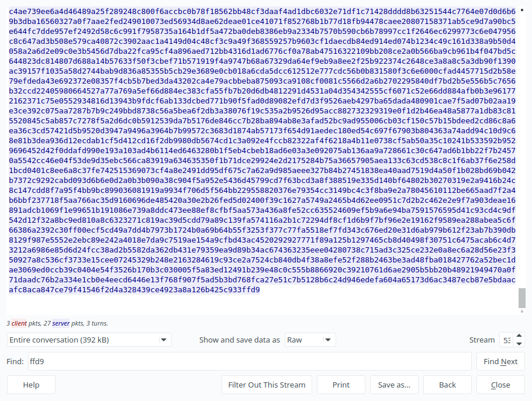Increment the Stream number
Image resolution: width=532 pixels, height=401 pixels.
click(519, 336)
